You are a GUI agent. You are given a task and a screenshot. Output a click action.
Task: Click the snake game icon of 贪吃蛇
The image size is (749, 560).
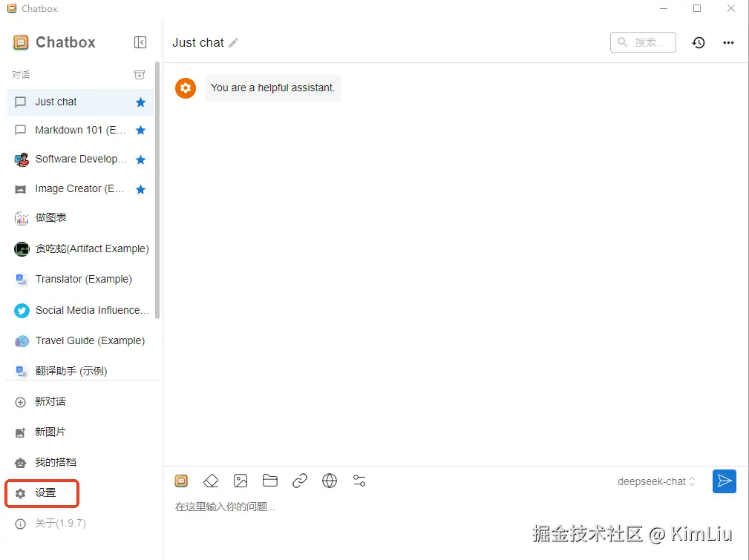tap(22, 249)
